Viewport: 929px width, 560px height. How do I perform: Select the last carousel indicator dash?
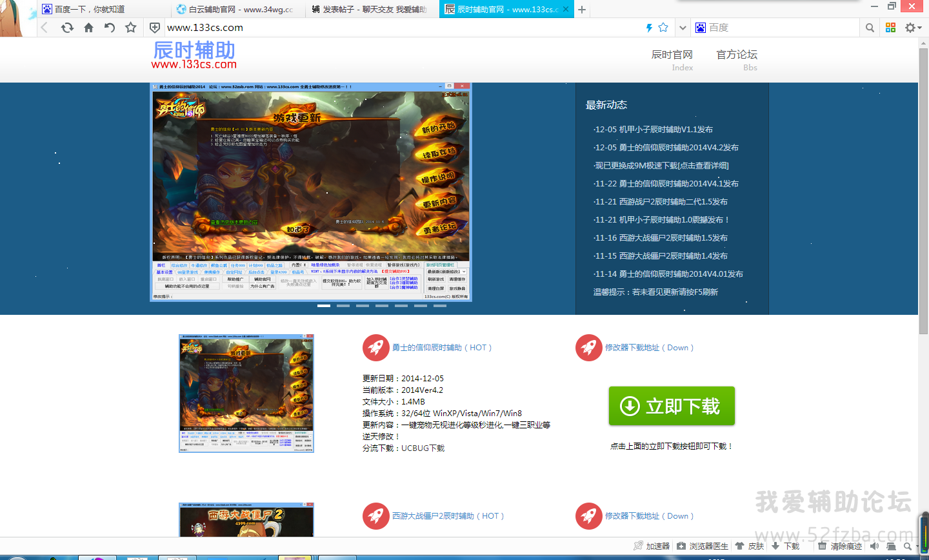pyautogui.click(x=440, y=306)
